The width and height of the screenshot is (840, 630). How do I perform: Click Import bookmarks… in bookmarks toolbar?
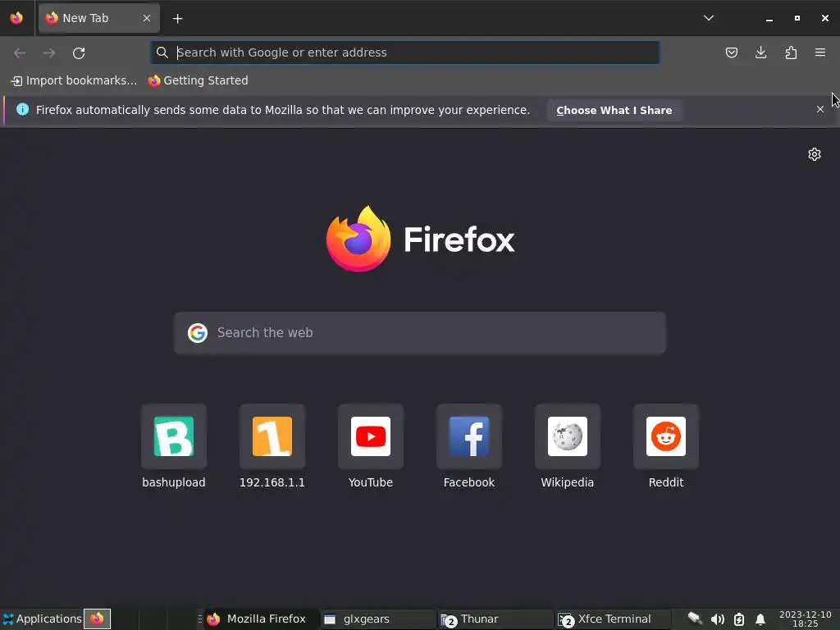[74, 80]
